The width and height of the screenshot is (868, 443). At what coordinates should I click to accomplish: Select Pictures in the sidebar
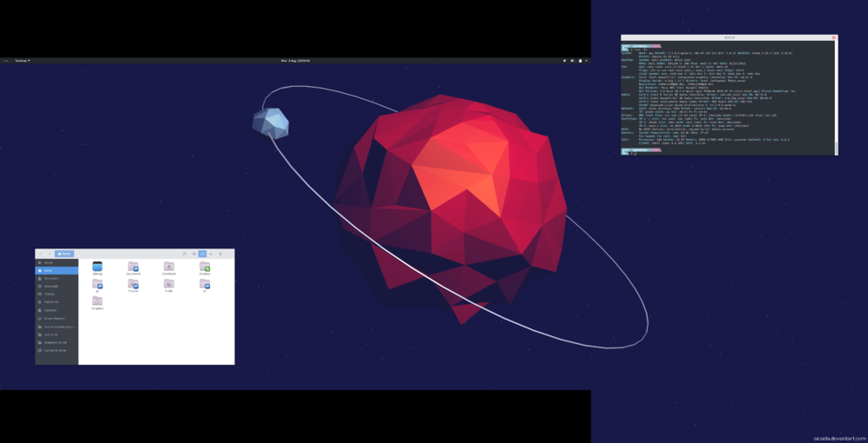click(x=56, y=294)
